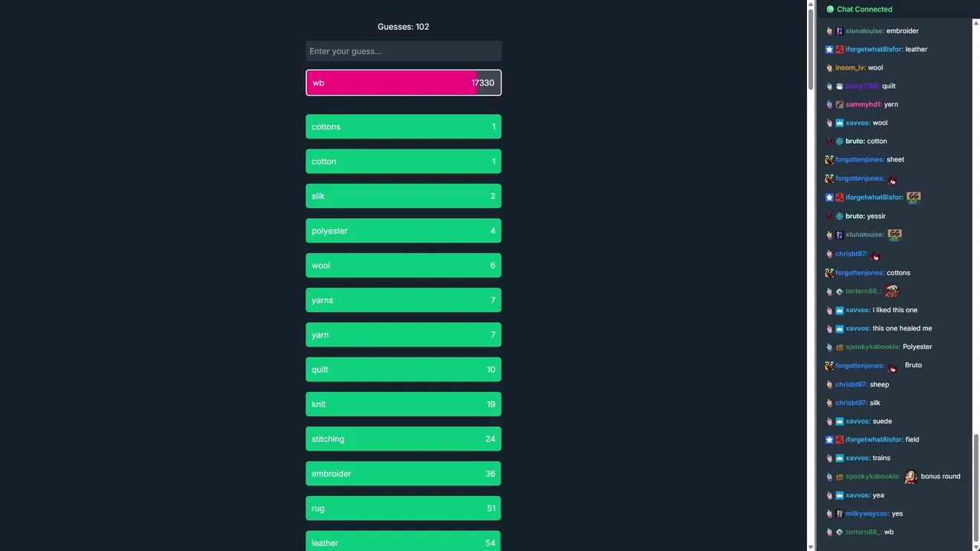Click the main page scrollbar down arrow
This screenshot has width=980, height=551.
[811, 546]
